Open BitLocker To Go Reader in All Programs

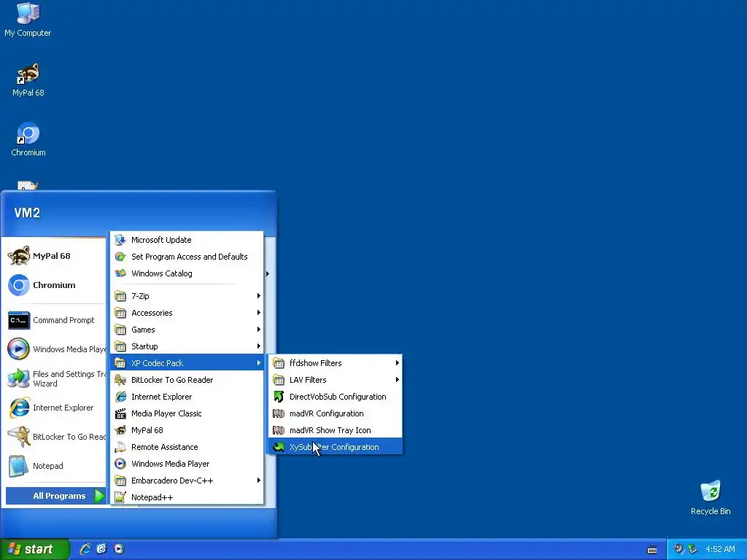(x=187, y=379)
